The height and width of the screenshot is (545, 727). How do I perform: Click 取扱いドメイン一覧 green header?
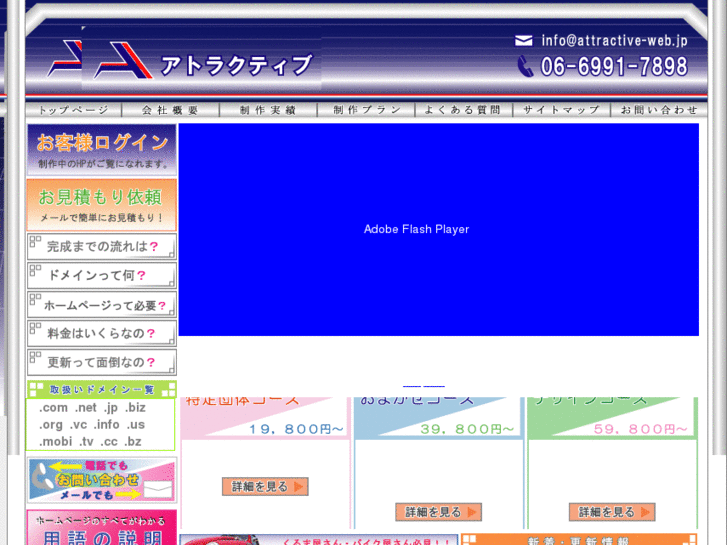click(x=102, y=390)
